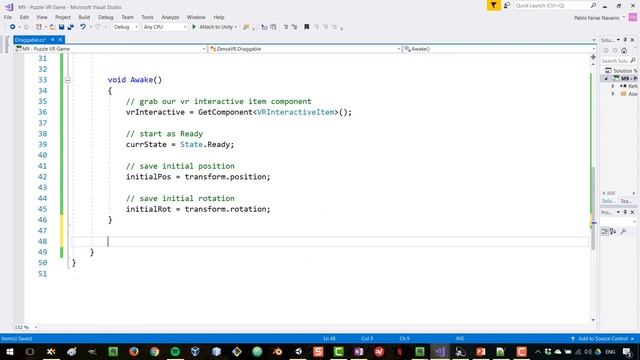The width and height of the screenshot is (640, 360).
Task: Open Unity from the taskbar
Action: pos(298,351)
